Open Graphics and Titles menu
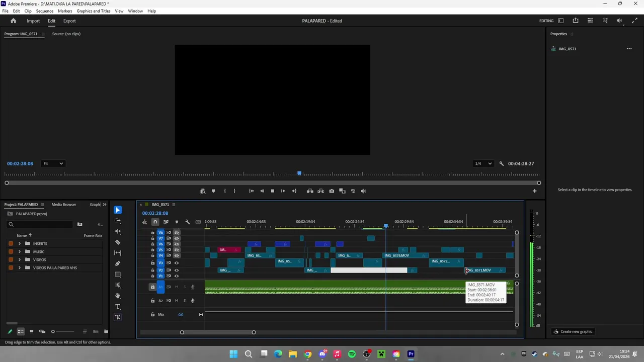The image size is (644, 362). (94, 11)
